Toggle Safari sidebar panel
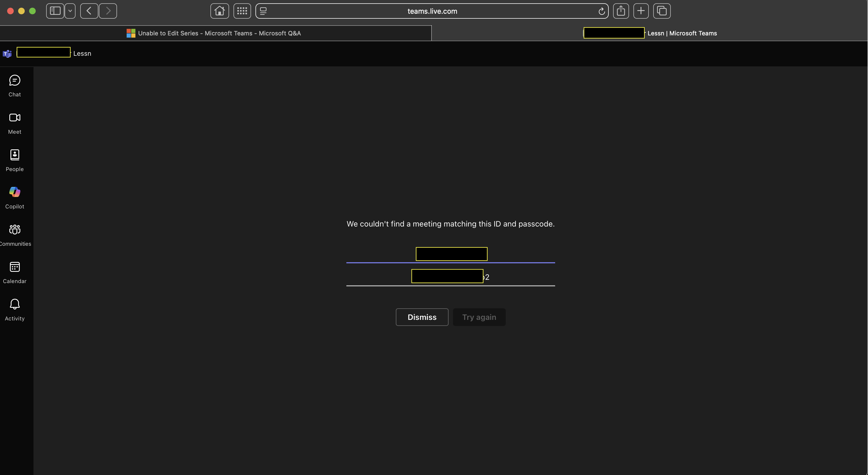Screen dimensions: 868x475 (x=55, y=11)
